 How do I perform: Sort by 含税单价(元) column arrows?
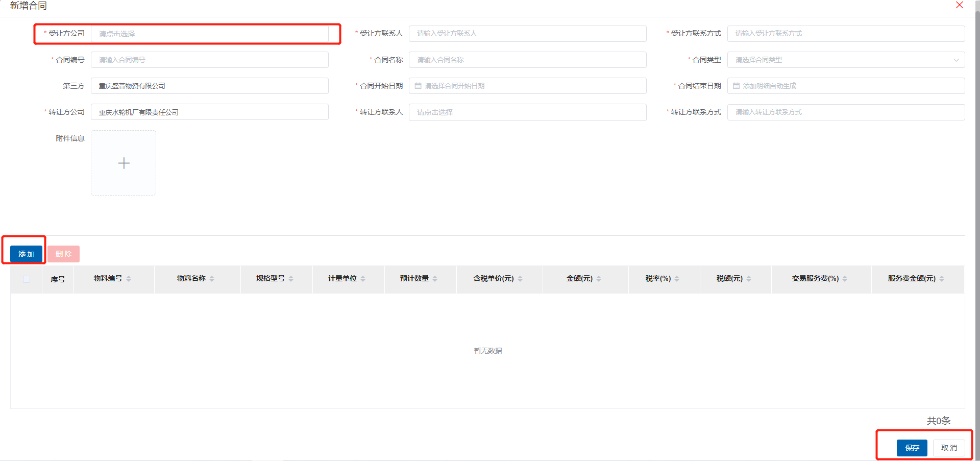pyautogui.click(x=520, y=279)
